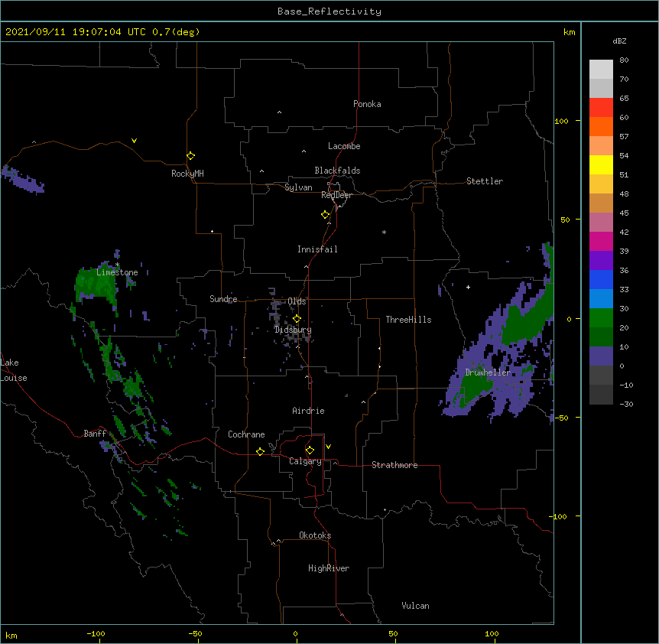Select the 30 dBZ green swatch
Viewport: 659px width, 644px height.
click(x=601, y=318)
